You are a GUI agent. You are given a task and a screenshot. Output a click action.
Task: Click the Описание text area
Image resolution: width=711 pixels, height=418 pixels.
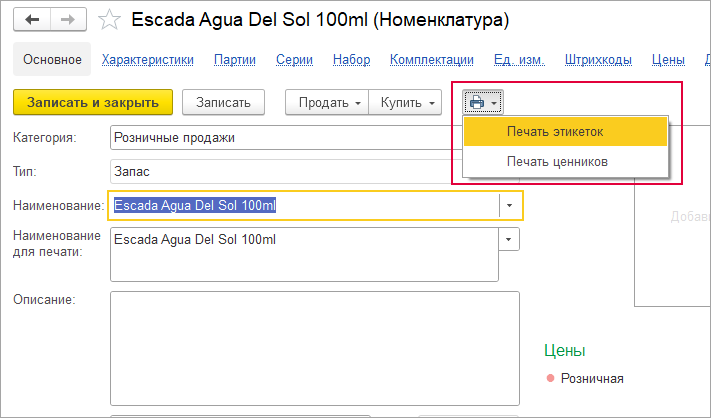315,348
